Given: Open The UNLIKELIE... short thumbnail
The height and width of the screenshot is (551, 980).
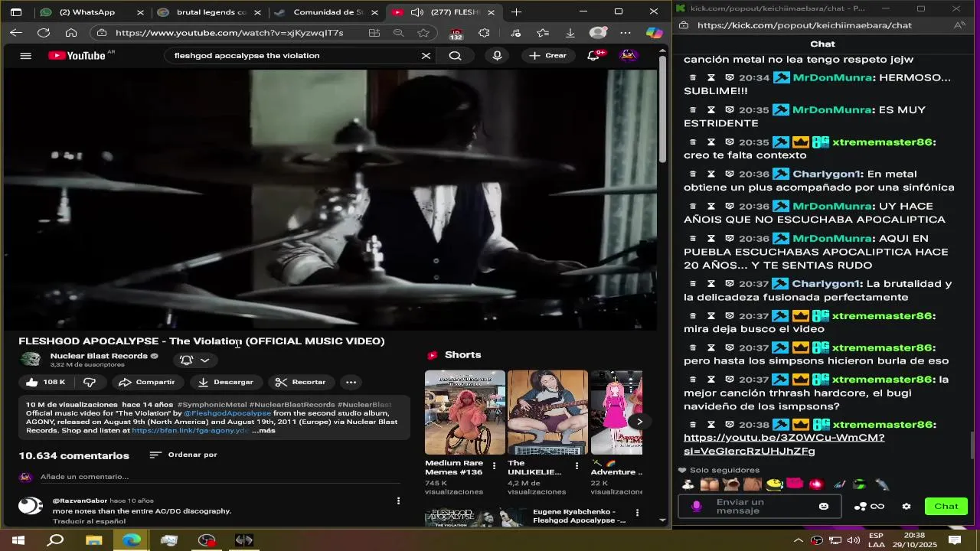Looking at the screenshot, I should tap(547, 412).
